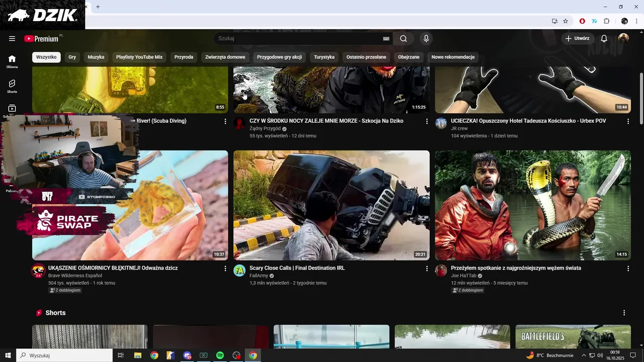Viewport: 644px width, 362px height.
Task: Open FailArmy channel avatar
Action: (x=239, y=270)
